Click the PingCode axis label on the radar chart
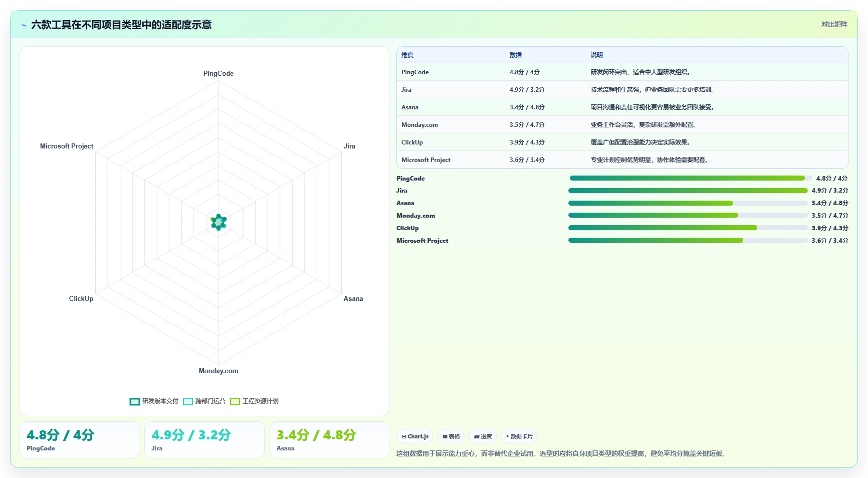 tap(219, 73)
